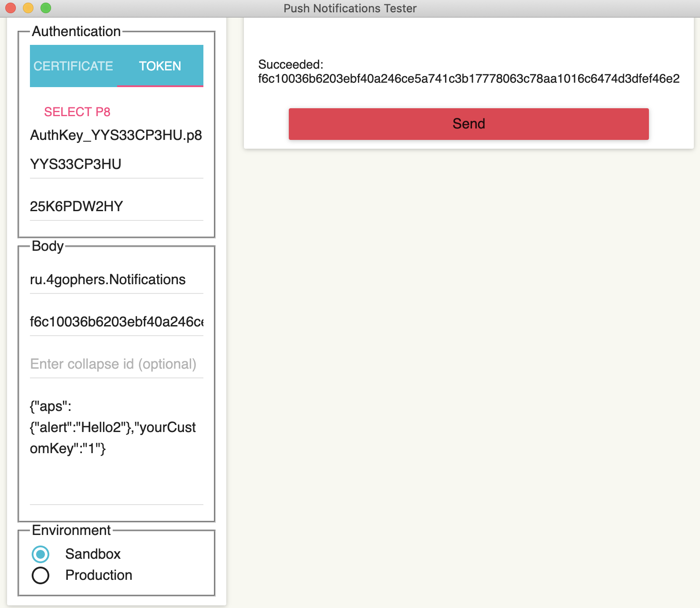Click the Authentication group heading
The image size is (700, 608).
tap(76, 32)
